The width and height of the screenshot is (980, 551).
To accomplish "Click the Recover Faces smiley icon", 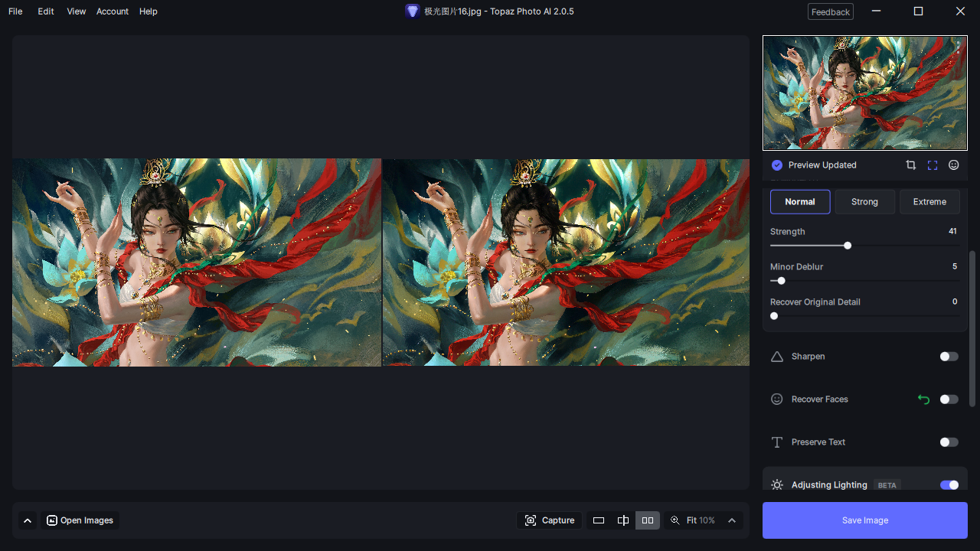I will (777, 399).
